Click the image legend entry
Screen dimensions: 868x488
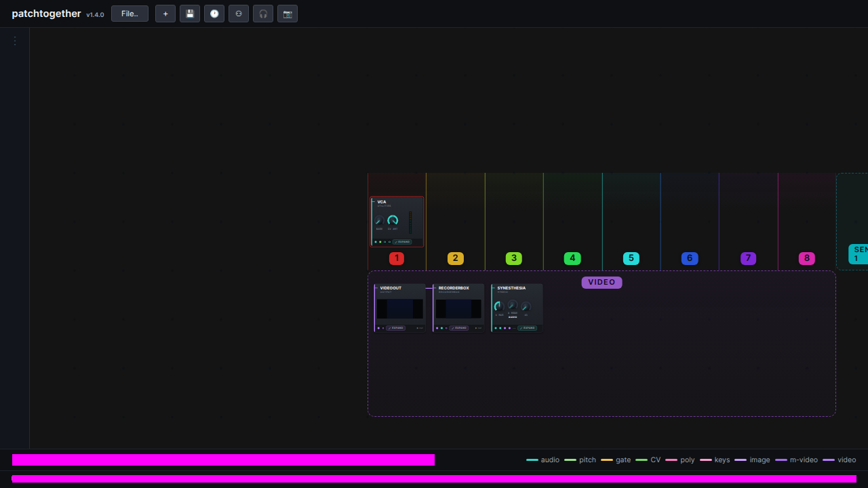(752, 460)
